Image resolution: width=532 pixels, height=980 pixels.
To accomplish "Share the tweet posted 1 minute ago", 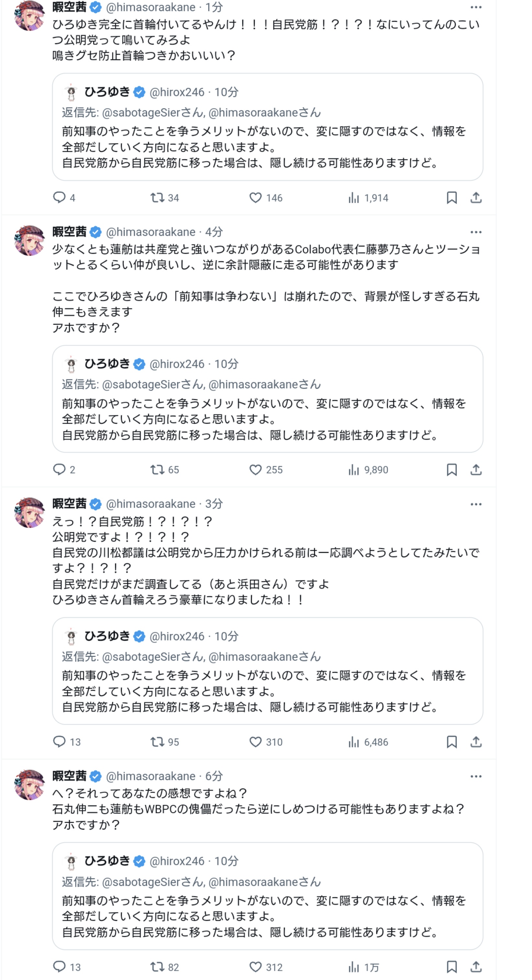I will coord(476,197).
